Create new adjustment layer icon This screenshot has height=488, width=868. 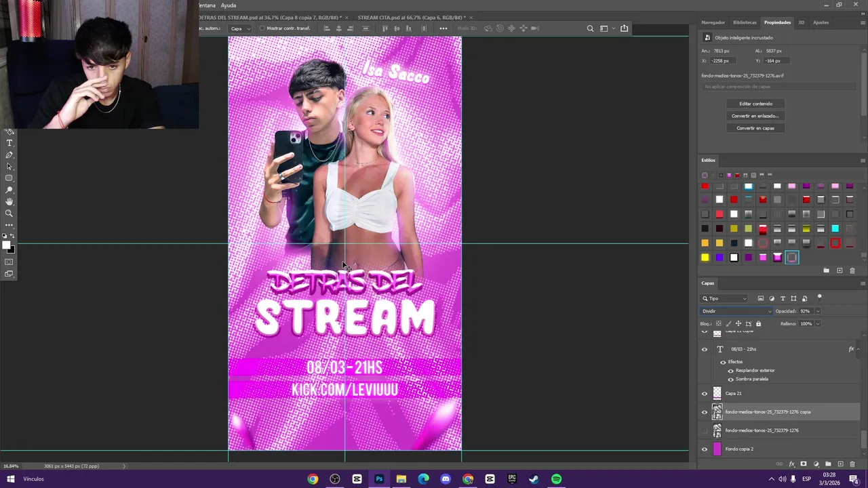816,464
